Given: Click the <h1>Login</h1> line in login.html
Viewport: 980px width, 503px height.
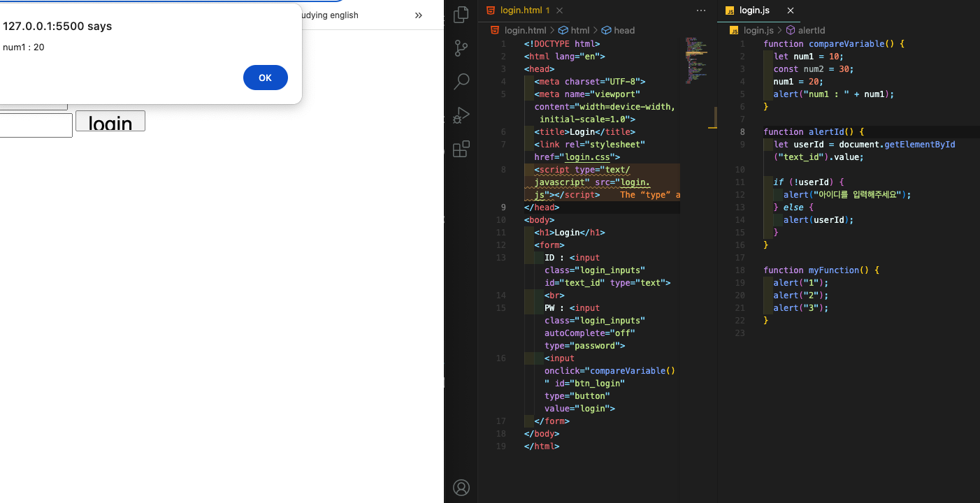Looking at the screenshot, I should [x=570, y=232].
